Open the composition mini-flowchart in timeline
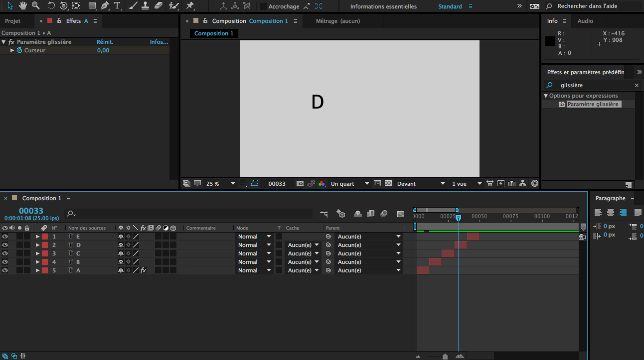This screenshot has width=644, height=360. pos(324,214)
